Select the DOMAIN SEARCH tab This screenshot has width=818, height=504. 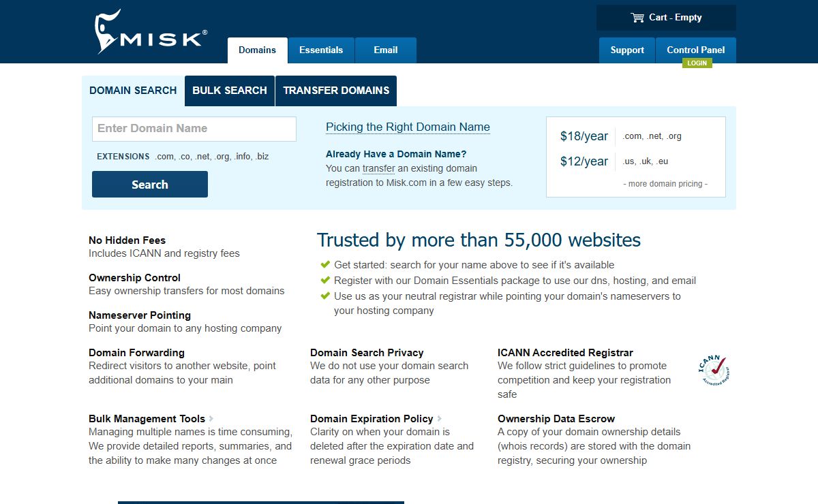coord(133,91)
